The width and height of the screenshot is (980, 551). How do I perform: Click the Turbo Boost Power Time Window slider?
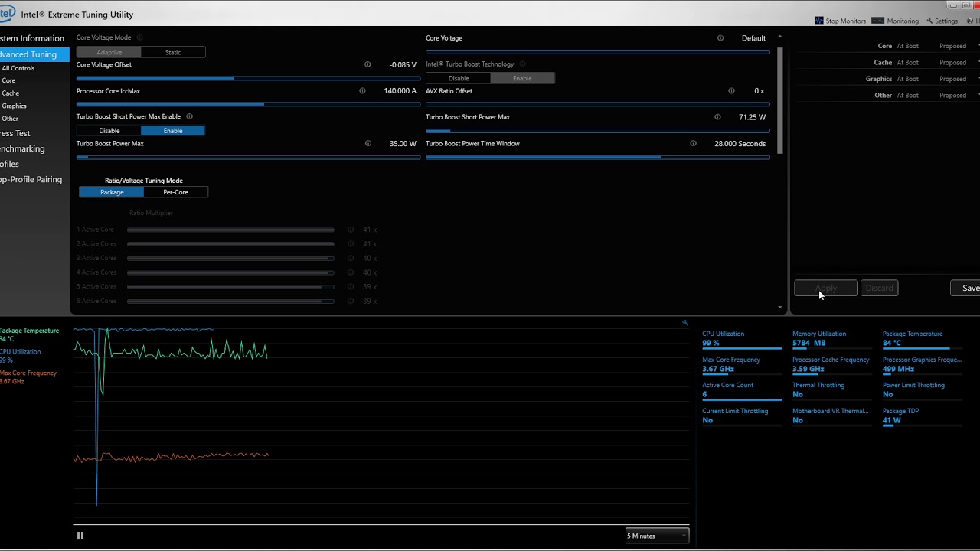(x=597, y=157)
